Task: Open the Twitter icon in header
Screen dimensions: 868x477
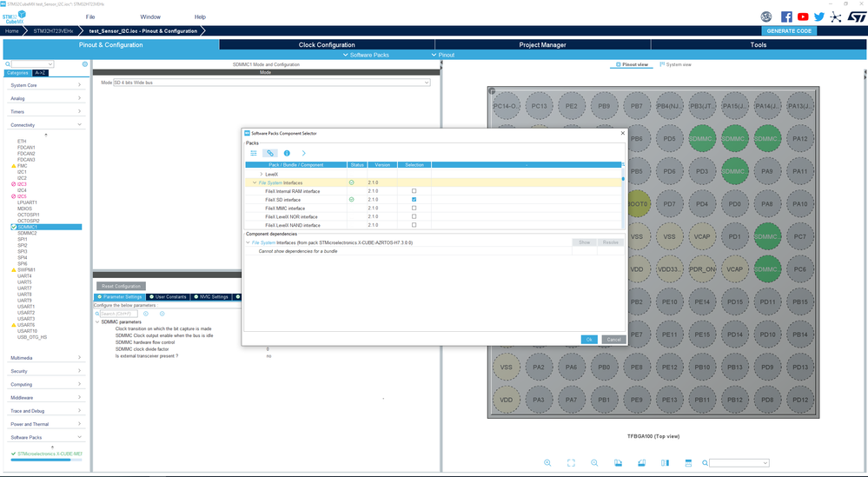Action: pos(819,17)
